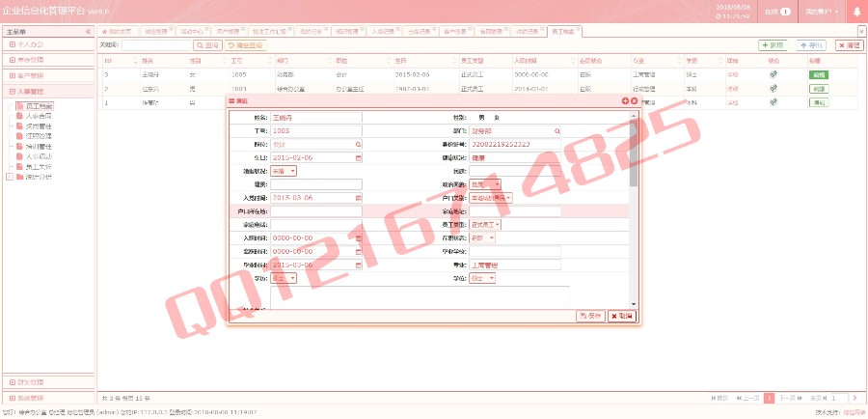
Task: Click the status icon in the 工号 1003 row
Action: point(773,88)
